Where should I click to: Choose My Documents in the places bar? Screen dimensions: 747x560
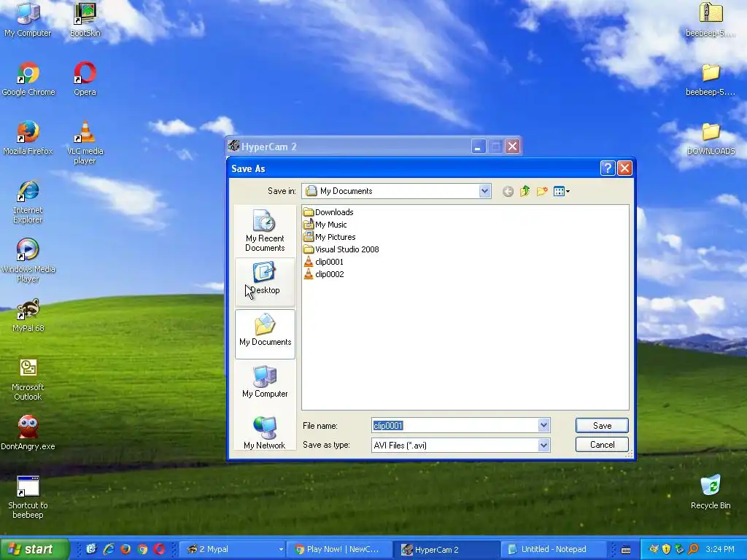click(x=265, y=334)
